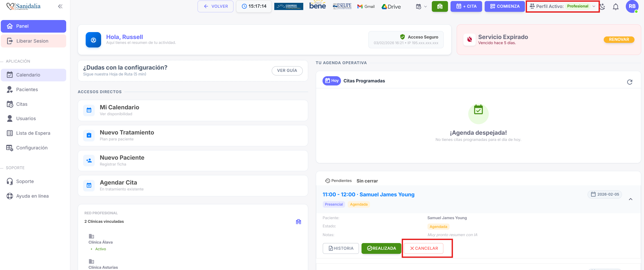Refresh the Citas Programadas list
The width and height of the screenshot is (644, 270).
630,82
